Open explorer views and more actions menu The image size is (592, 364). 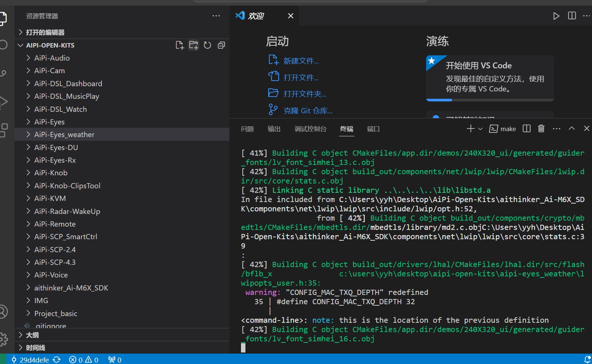tap(216, 16)
